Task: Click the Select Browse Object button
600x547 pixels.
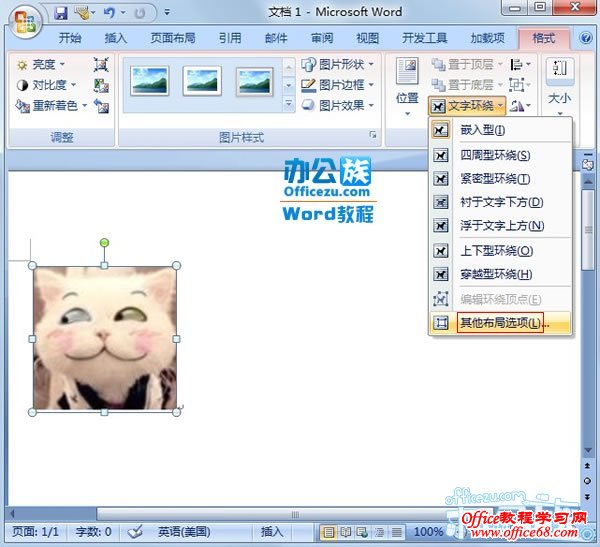Action: [587, 481]
